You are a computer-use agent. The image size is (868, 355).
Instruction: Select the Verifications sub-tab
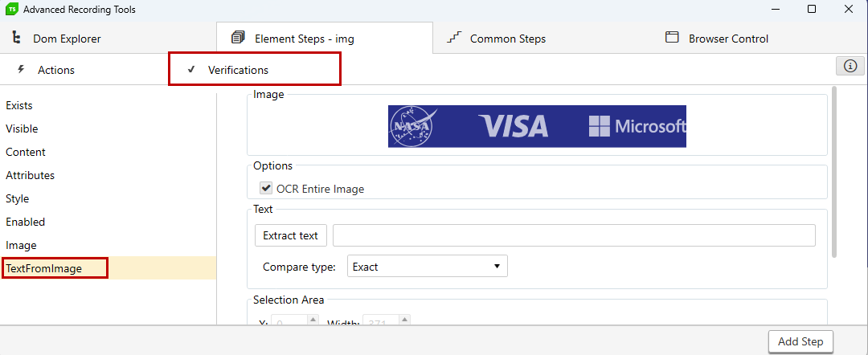tap(255, 70)
